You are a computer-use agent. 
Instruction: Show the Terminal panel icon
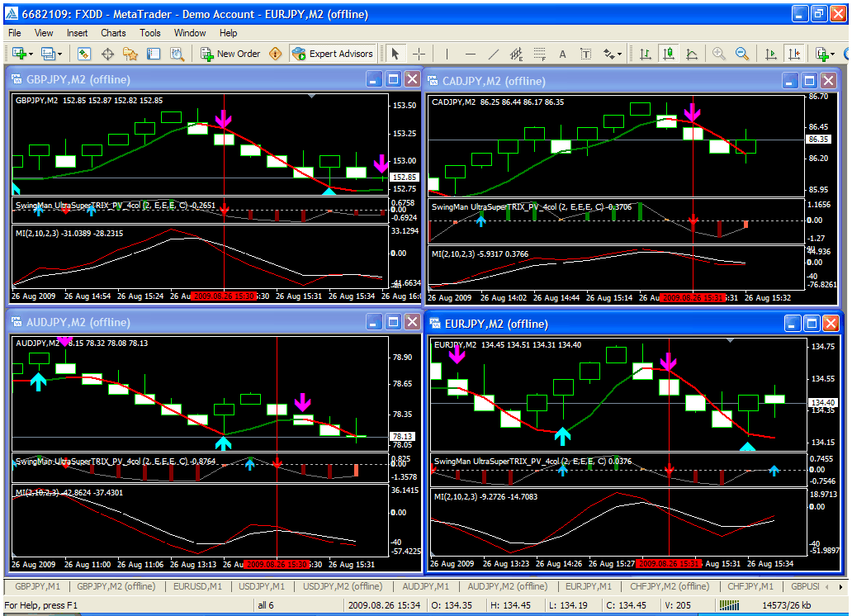154,54
